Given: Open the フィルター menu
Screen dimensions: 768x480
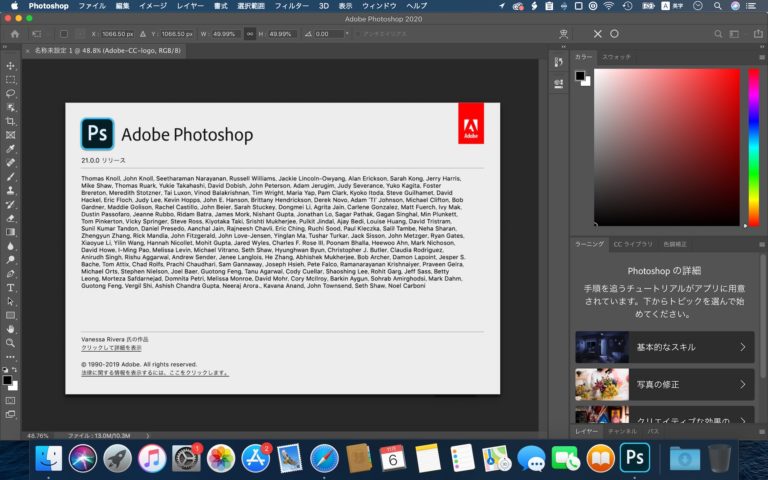Looking at the screenshot, I should pos(291,6).
